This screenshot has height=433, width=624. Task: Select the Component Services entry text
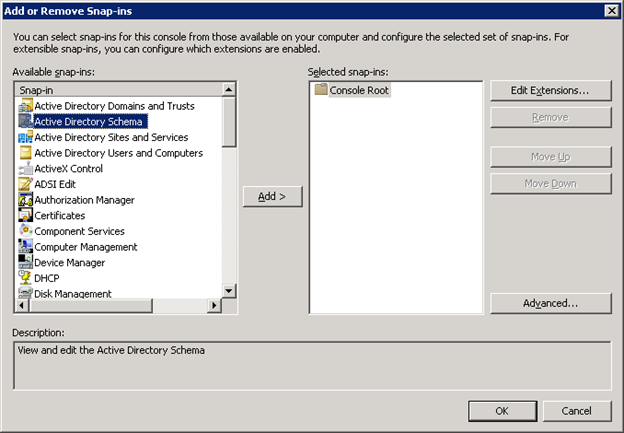[80, 231]
